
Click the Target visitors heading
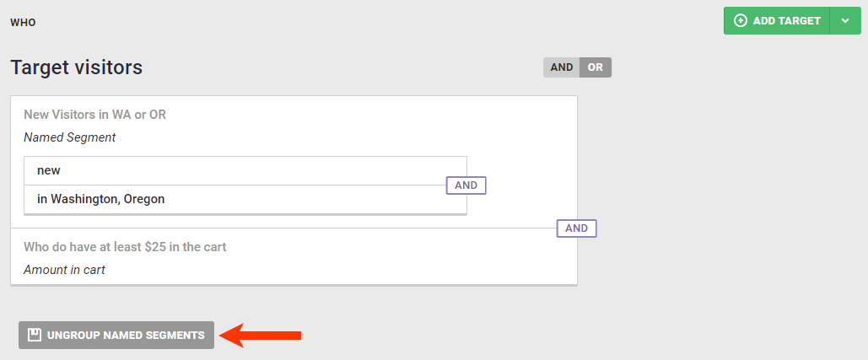click(76, 67)
